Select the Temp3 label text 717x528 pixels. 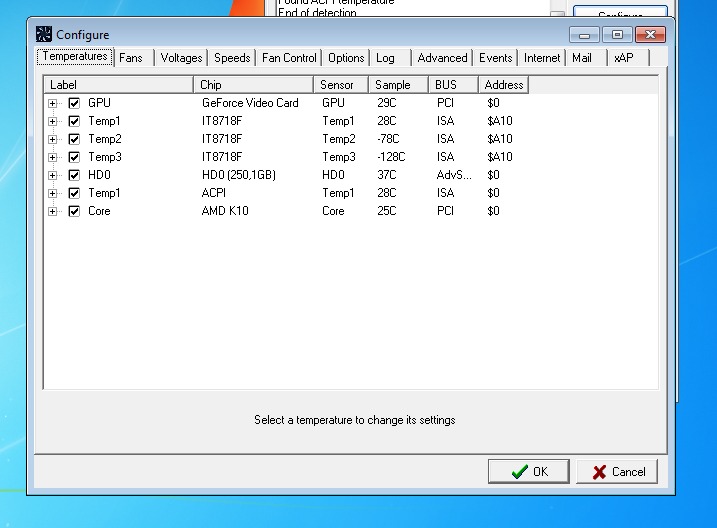coord(105,157)
